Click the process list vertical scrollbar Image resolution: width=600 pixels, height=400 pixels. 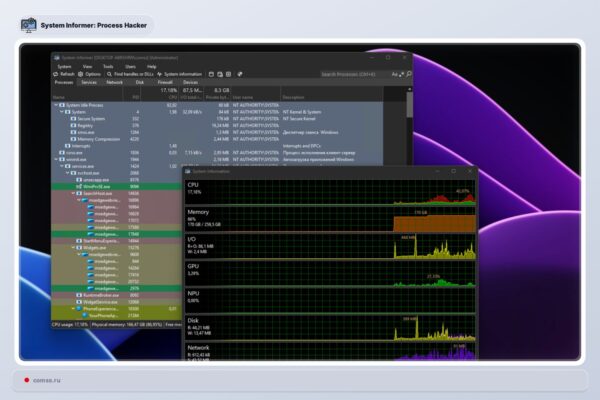pos(409,106)
